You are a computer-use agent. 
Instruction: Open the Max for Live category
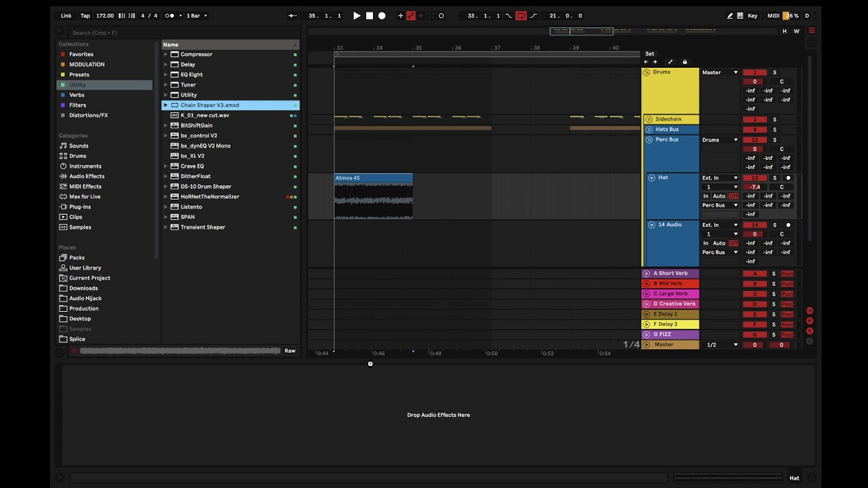pos(85,197)
